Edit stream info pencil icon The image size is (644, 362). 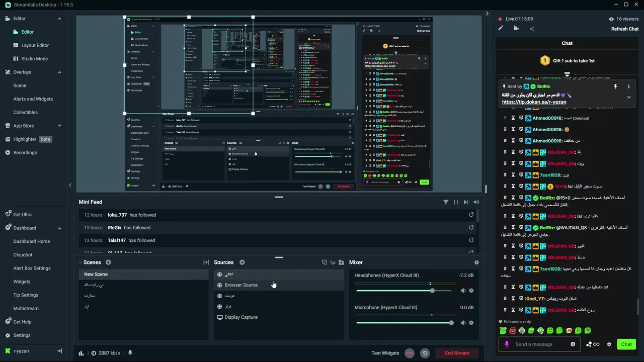(x=501, y=29)
